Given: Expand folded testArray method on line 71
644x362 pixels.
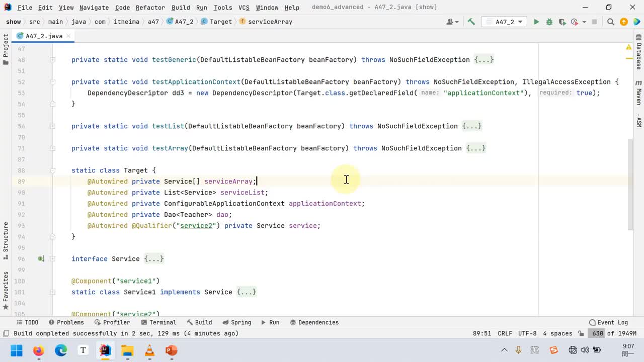Looking at the screenshot, I should point(476,148).
